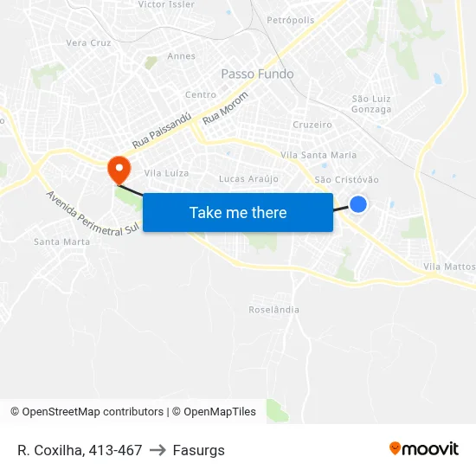Select the blue origin location dot

[358, 204]
